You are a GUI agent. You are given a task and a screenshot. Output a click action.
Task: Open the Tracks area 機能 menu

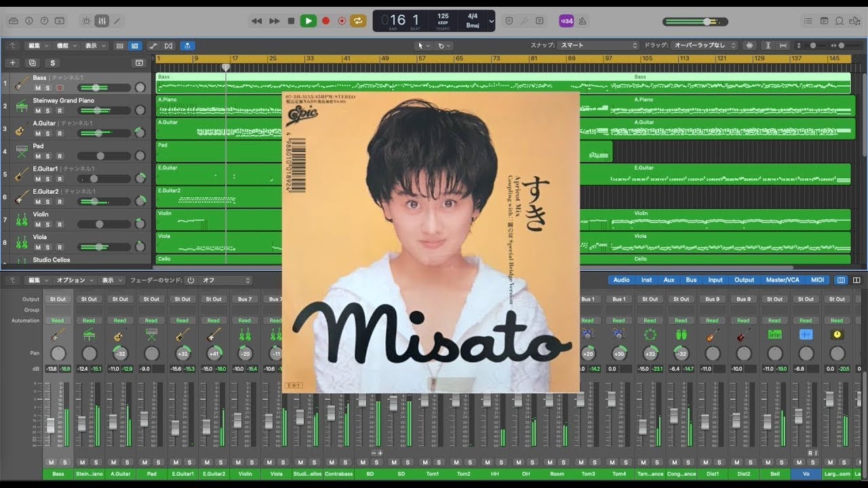66,45
